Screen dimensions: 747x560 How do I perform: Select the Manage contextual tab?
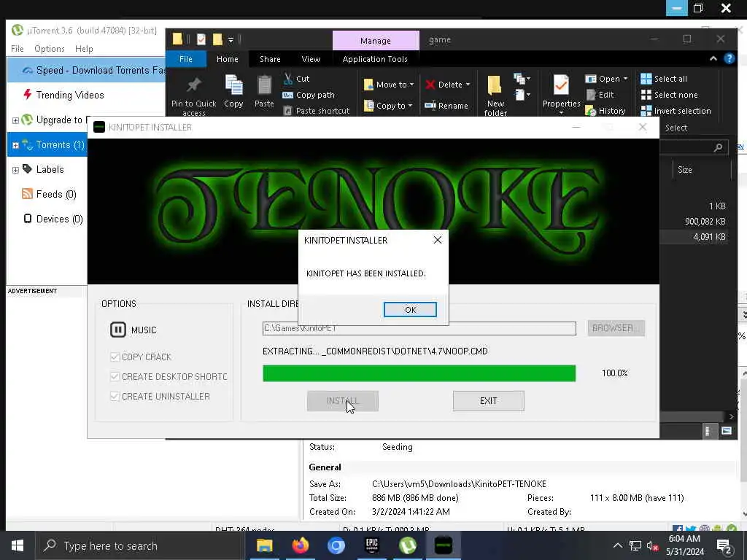click(x=376, y=41)
